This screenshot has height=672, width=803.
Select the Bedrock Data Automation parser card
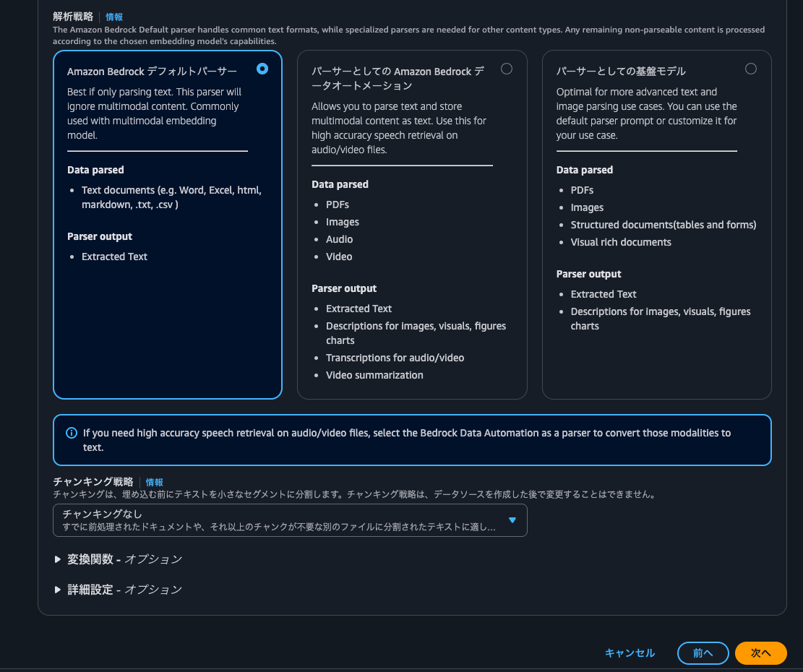click(412, 224)
